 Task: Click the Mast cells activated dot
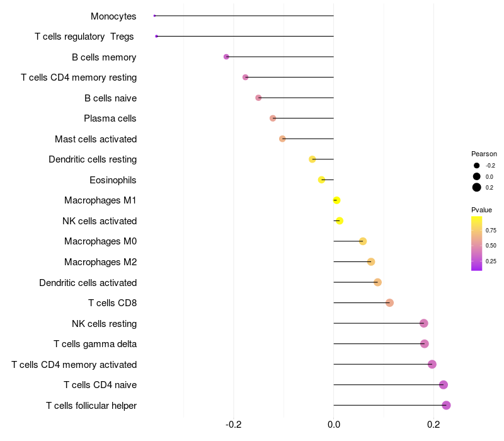(x=282, y=139)
